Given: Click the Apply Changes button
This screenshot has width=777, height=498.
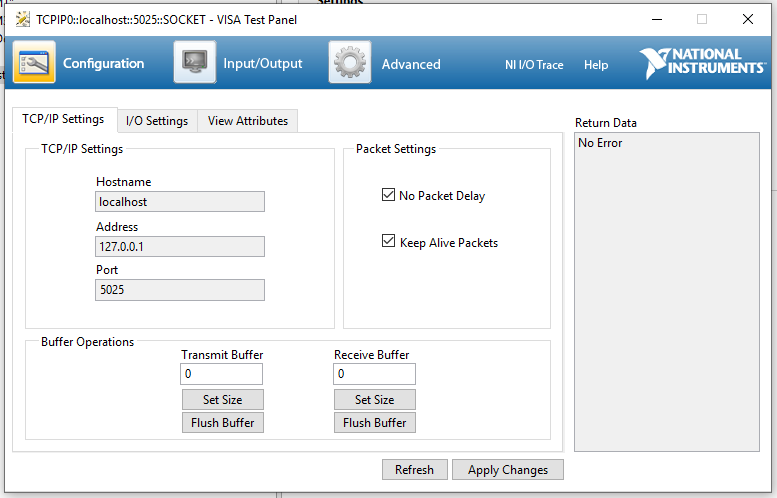Looking at the screenshot, I should point(508,470).
